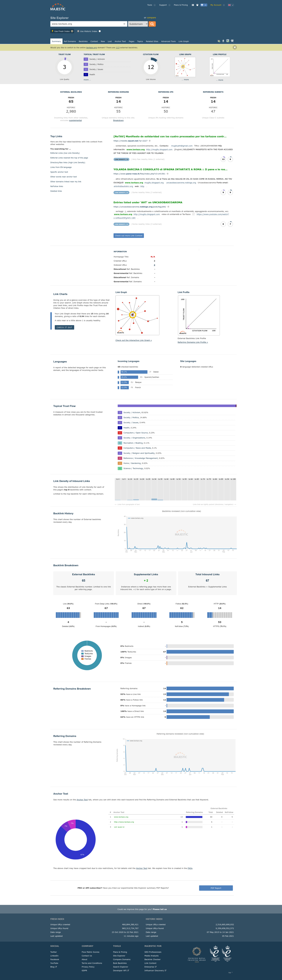This screenshot has width=282, height=980.
Task: Clear the site search field
Action: click(124, 24)
